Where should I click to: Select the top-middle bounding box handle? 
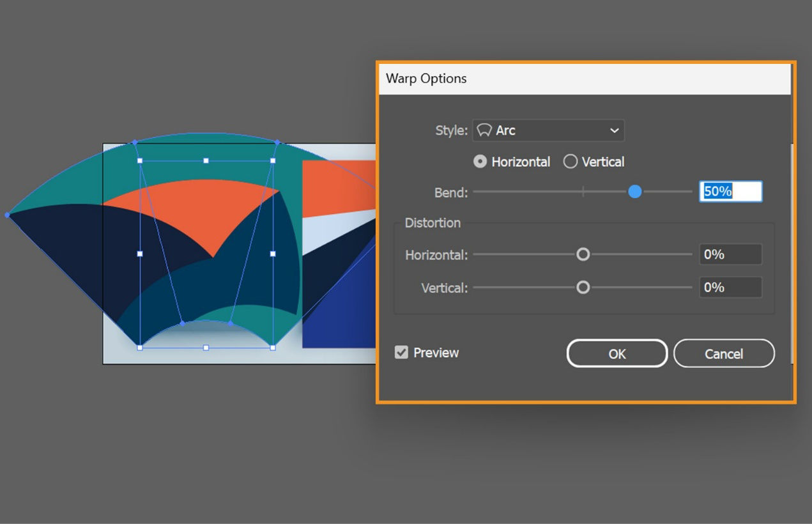pyautogui.click(x=206, y=159)
